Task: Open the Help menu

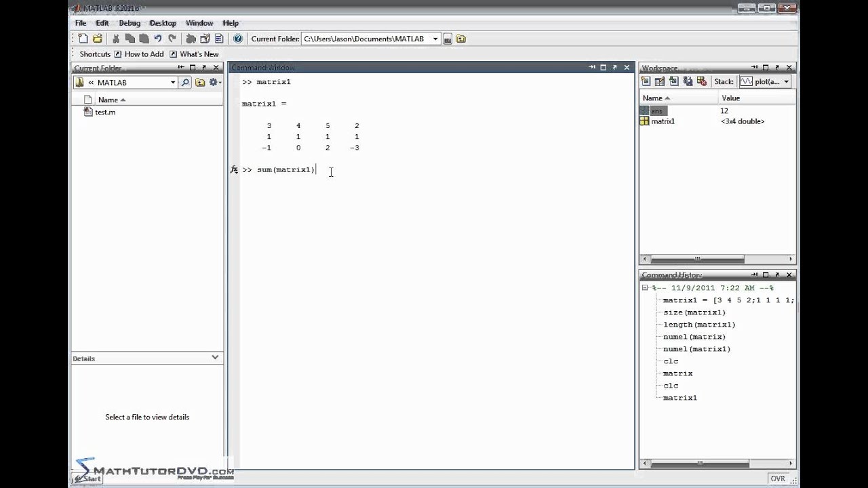Action: click(231, 23)
